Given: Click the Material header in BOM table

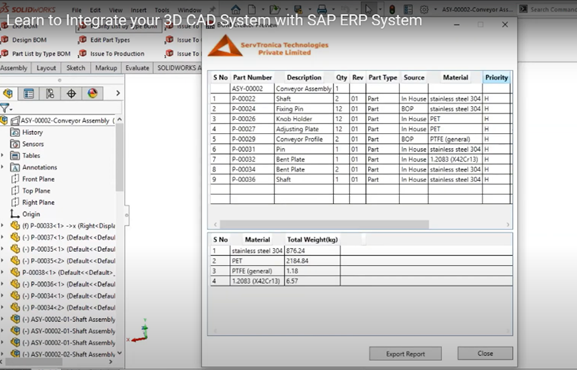Looking at the screenshot, I should click(456, 77).
